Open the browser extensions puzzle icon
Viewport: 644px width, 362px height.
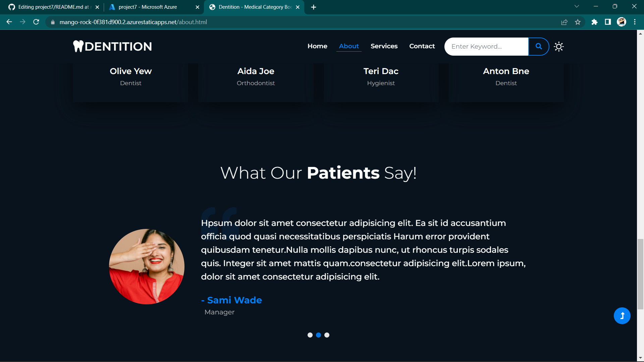coord(594,22)
